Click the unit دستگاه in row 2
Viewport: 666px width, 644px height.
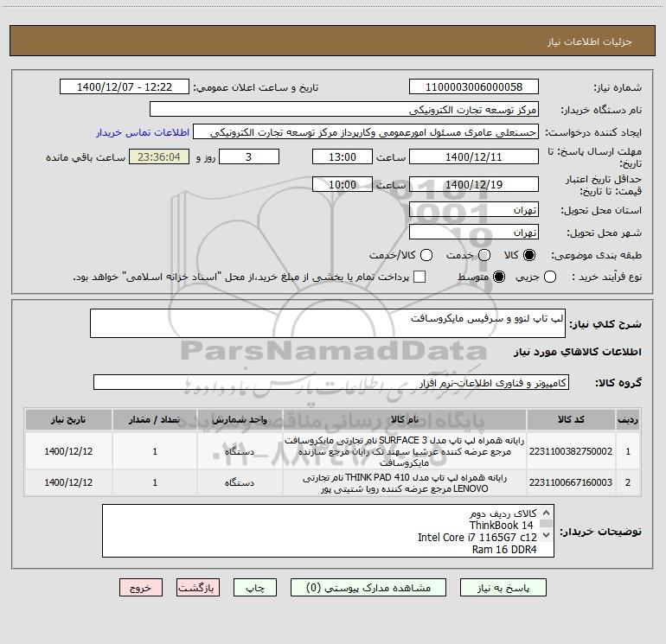(240, 482)
